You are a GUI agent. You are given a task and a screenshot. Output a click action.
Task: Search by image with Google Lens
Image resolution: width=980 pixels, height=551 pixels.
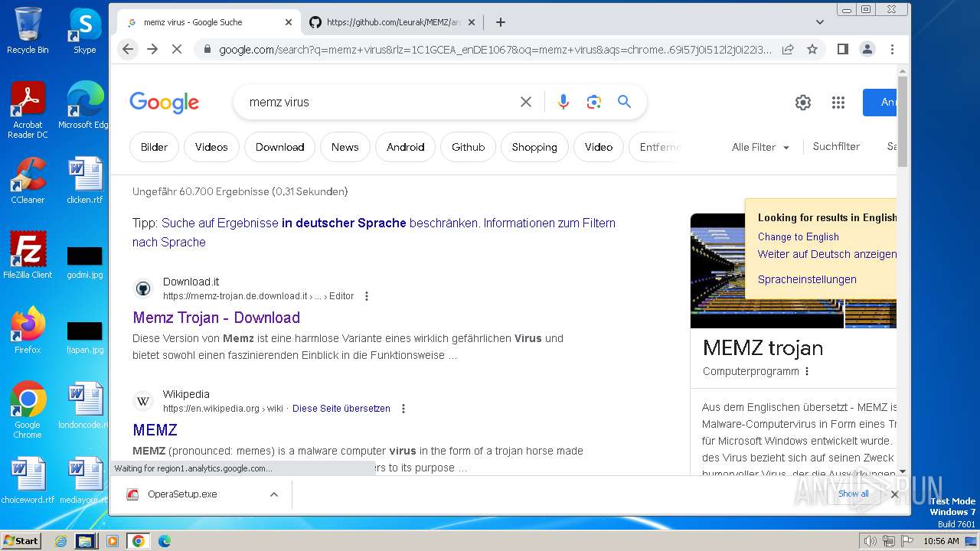[x=593, y=102]
